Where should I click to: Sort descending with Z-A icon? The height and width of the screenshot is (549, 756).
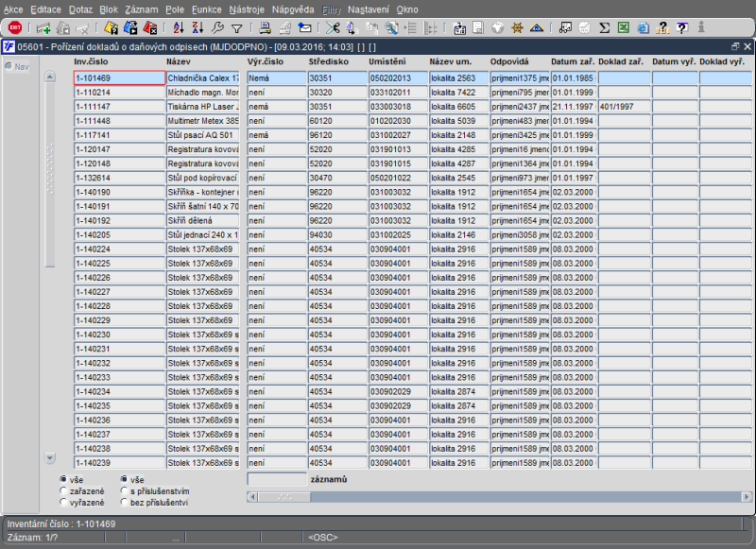(x=198, y=27)
